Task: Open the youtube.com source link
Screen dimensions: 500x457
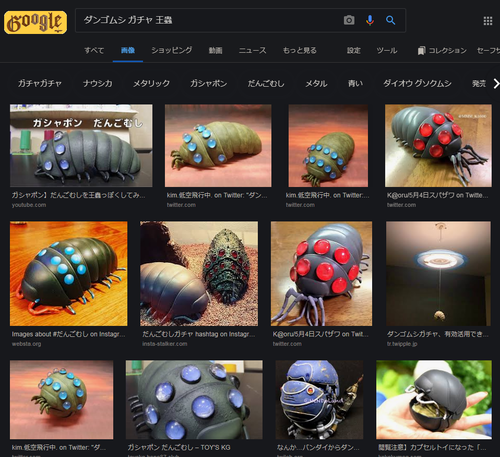Action: coord(29,205)
